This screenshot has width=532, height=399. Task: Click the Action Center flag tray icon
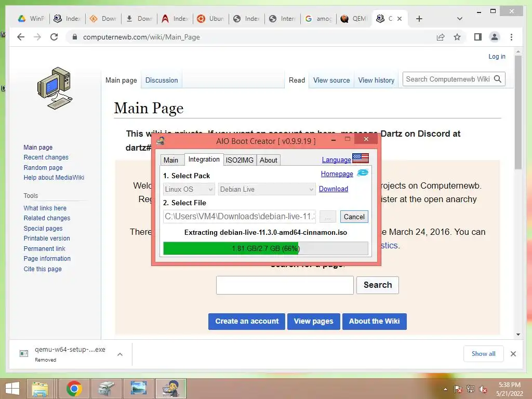click(x=458, y=389)
